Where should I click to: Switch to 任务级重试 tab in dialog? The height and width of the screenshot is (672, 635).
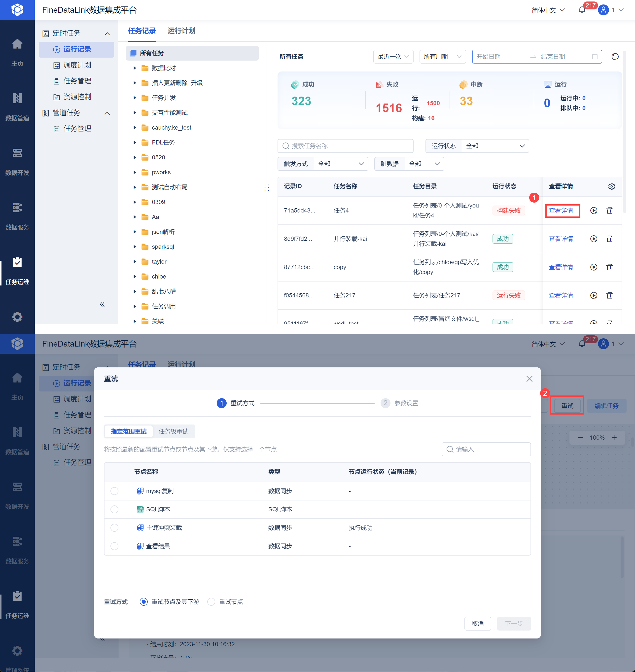pos(173,431)
